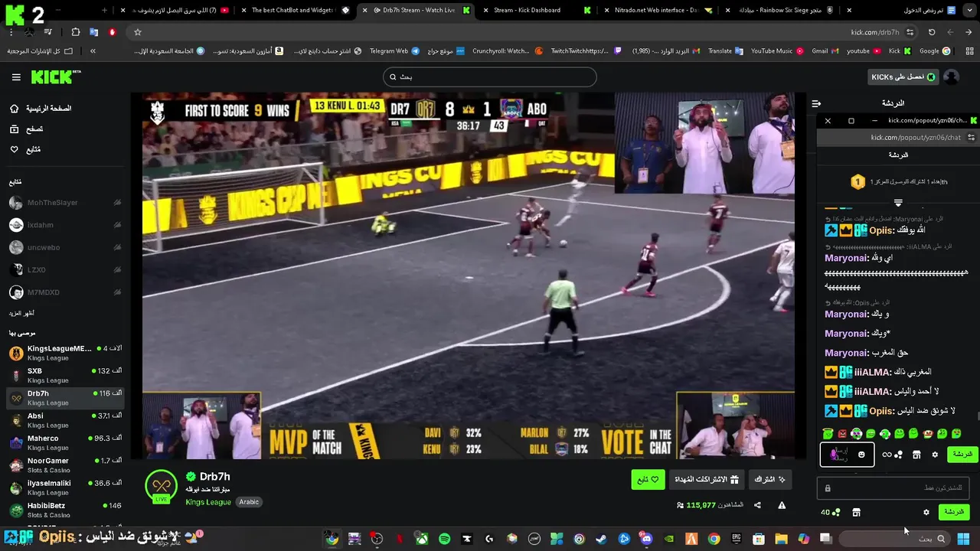Open Discord from the taskbar
The height and width of the screenshot is (551, 980).
[646, 540]
